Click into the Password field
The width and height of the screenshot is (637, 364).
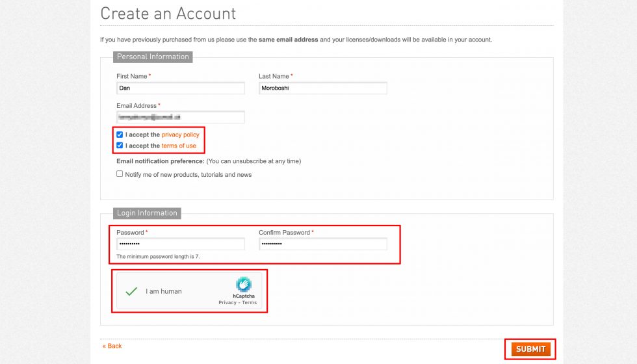pos(180,244)
